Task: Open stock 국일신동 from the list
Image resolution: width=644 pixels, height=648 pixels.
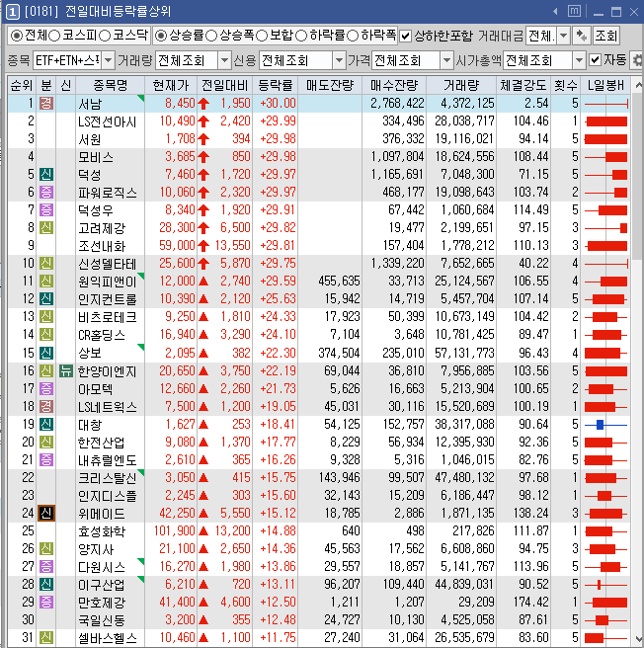Action: [x=102, y=620]
